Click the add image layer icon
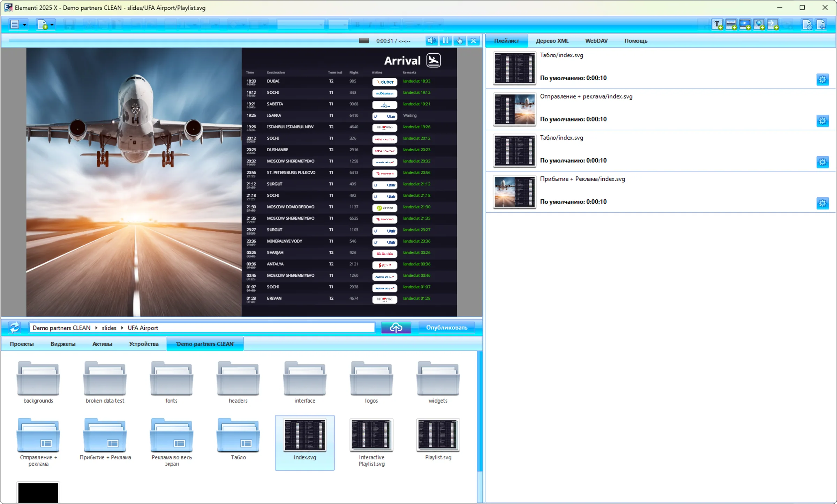 click(x=731, y=25)
